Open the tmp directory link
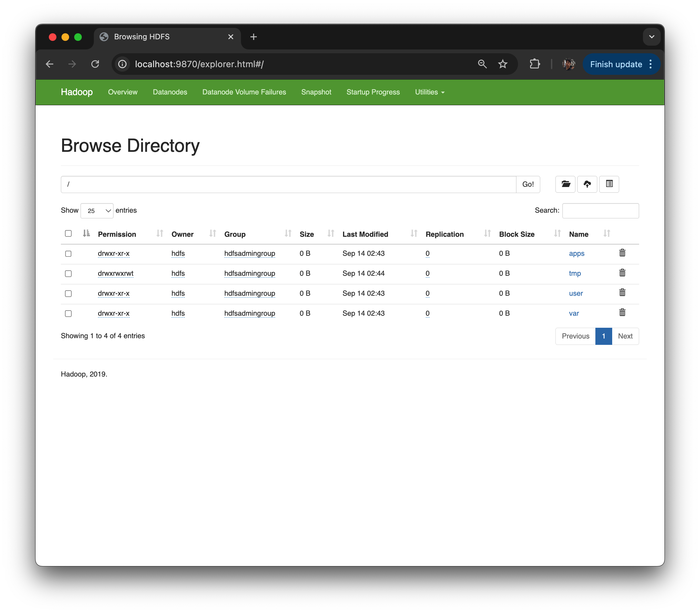The height and width of the screenshot is (613, 700). [x=575, y=273]
